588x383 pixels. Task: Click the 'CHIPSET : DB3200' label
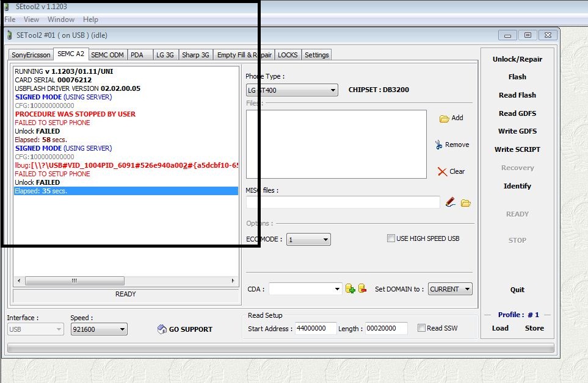coord(379,90)
